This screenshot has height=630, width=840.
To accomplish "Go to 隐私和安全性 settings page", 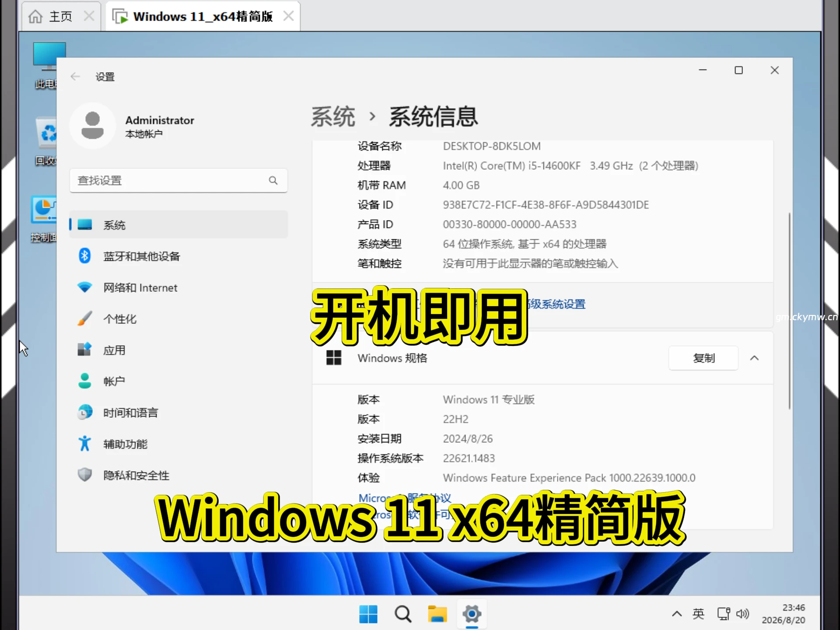I will pos(178,475).
